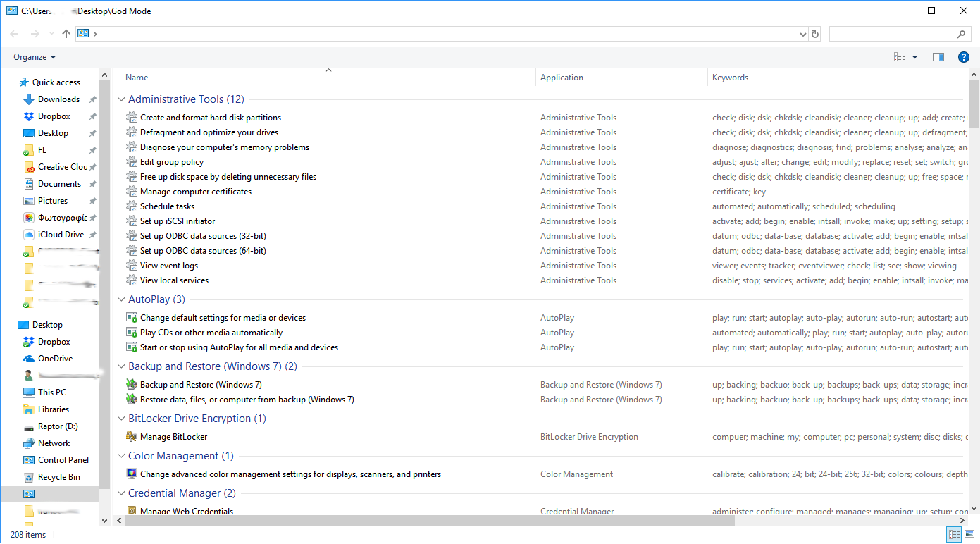
Task: Click the Manage BitLocker key icon
Action: [x=132, y=437]
